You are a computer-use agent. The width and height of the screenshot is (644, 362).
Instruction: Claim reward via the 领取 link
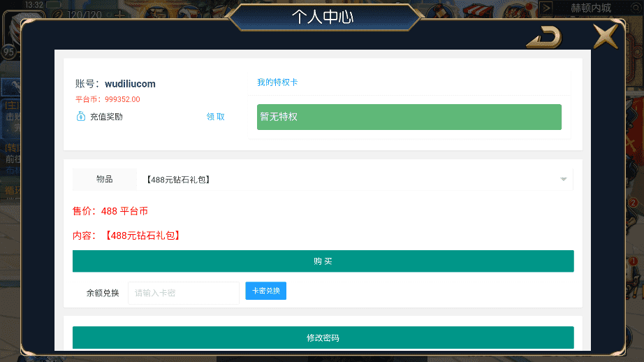(216, 117)
